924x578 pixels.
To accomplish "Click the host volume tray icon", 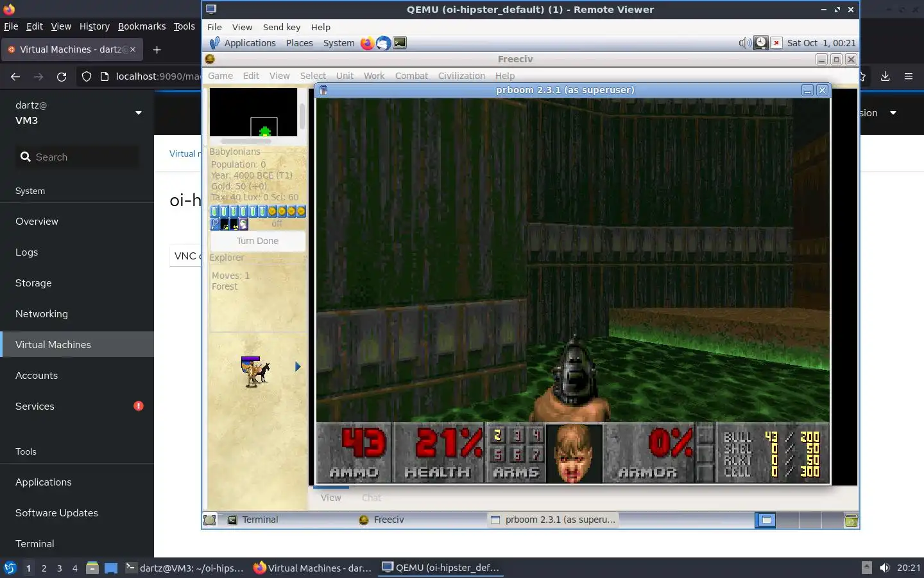I will tap(885, 568).
